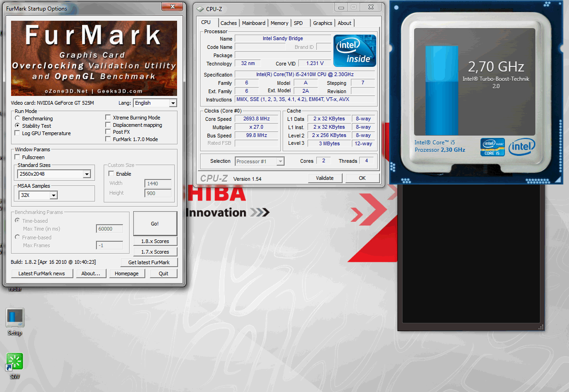Click Max Frames input field
Viewport: 569px width, 392px height.
click(110, 245)
